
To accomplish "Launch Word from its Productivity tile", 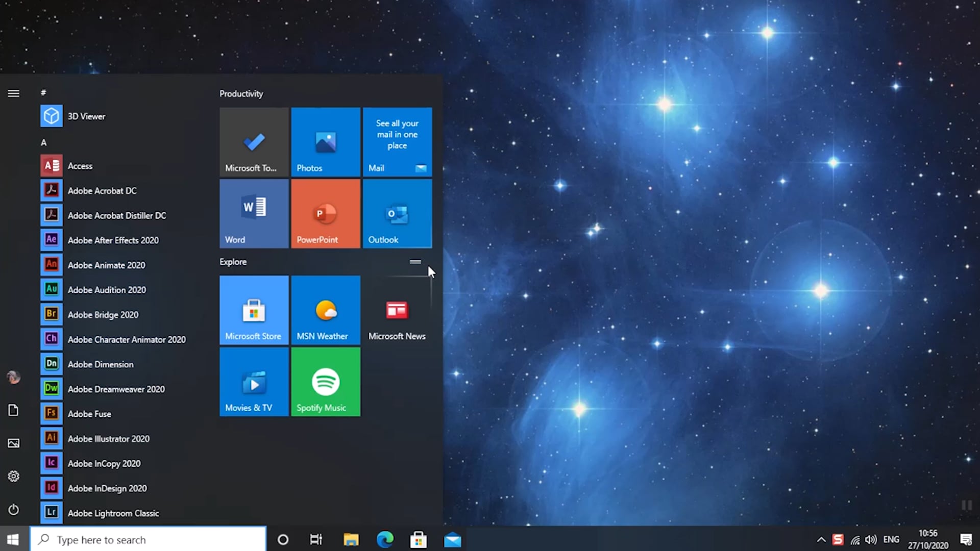I will (x=254, y=213).
